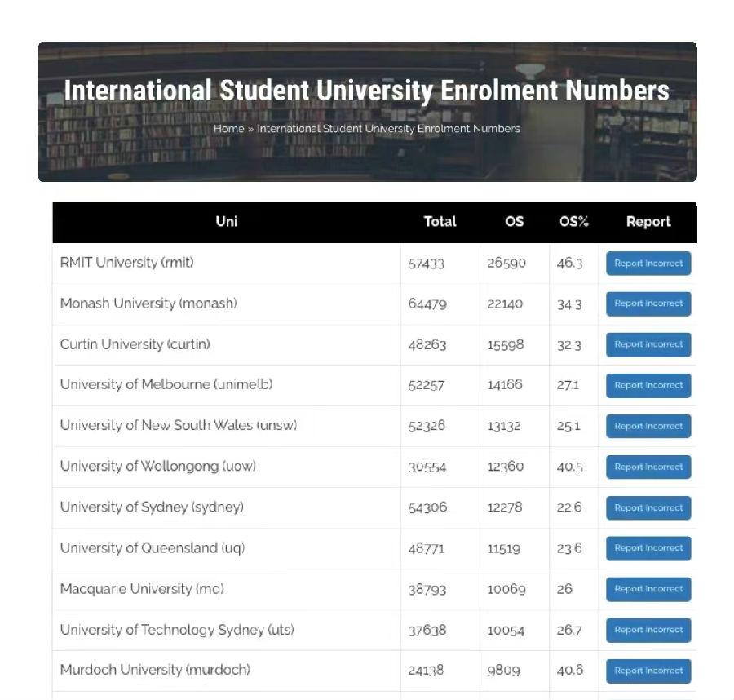Click Melbourne OS percentage 27.1

pyautogui.click(x=568, y=385)
